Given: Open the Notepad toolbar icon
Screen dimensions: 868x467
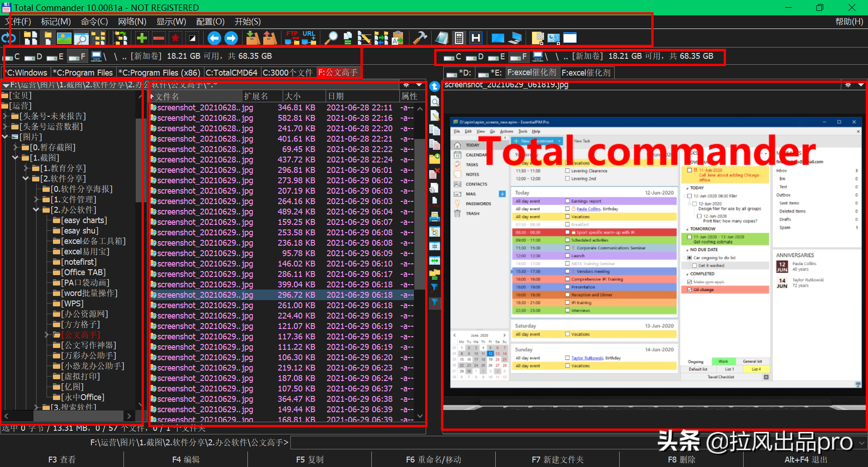Looking at the screenshot, I should pyautogui.click(x=442, y=38).
